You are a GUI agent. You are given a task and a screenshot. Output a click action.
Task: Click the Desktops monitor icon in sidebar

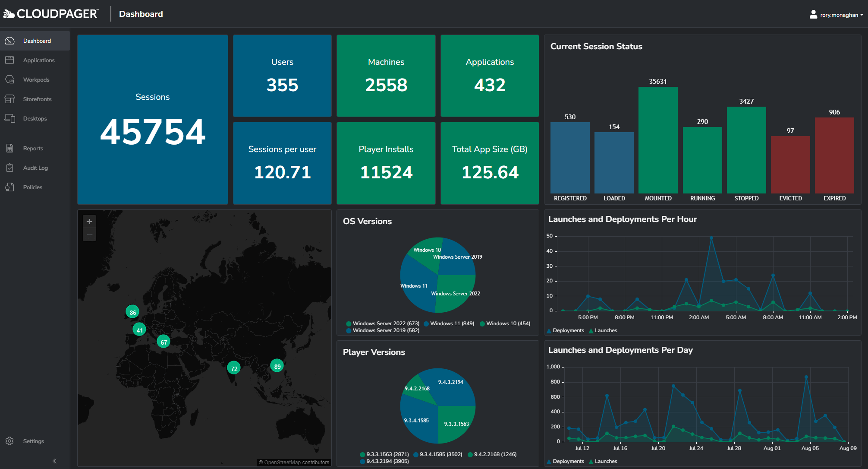click(9, 118)
